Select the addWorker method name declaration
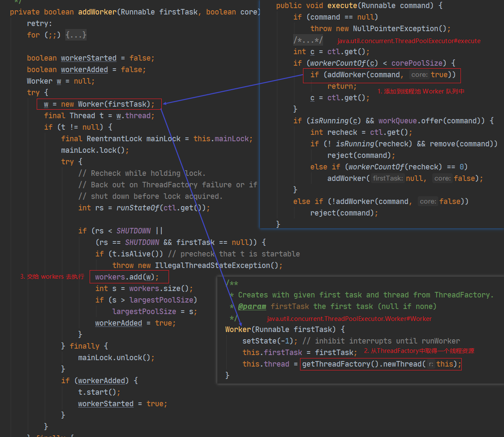The image size is (504, 437). [x=97, y=12]
